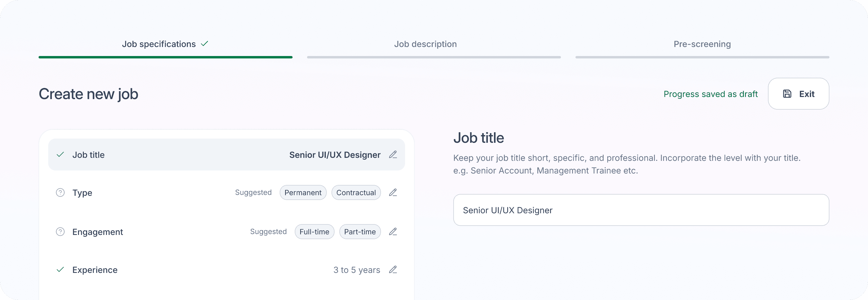Switch to the Job description step

click(425, 44)
